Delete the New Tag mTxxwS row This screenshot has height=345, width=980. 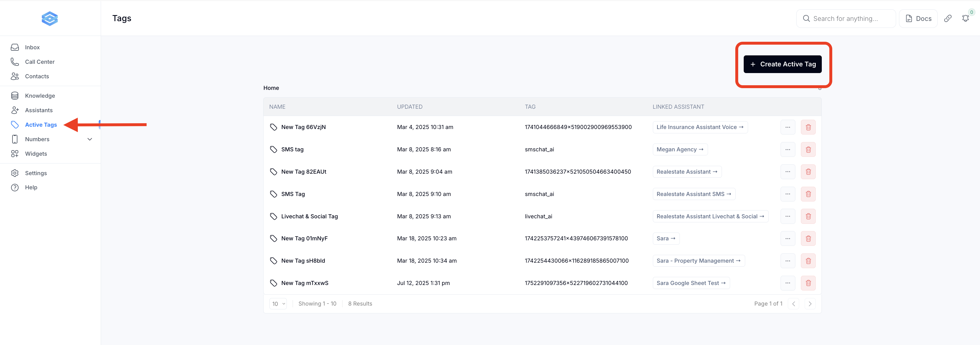[808, 283]
